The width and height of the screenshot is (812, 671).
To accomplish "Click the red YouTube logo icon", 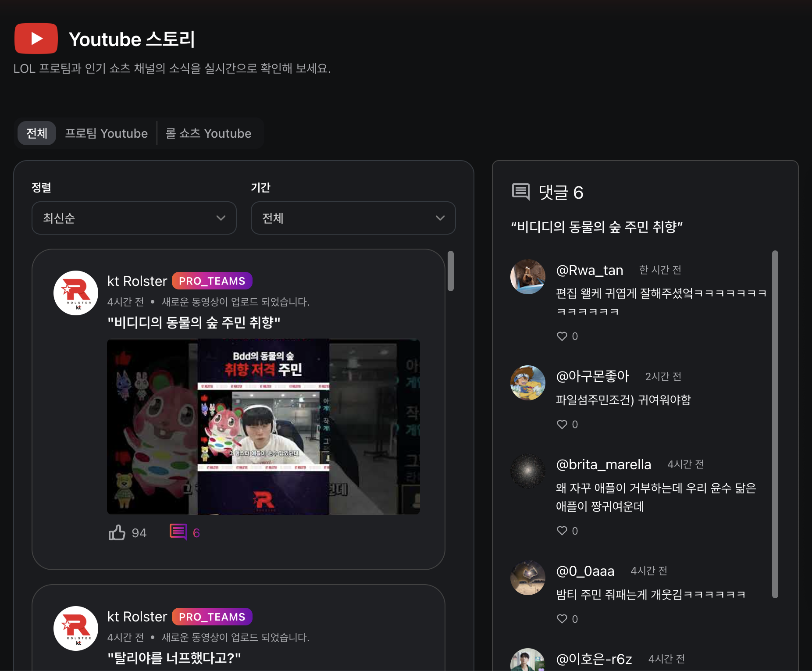I will (x=36, y=39).
